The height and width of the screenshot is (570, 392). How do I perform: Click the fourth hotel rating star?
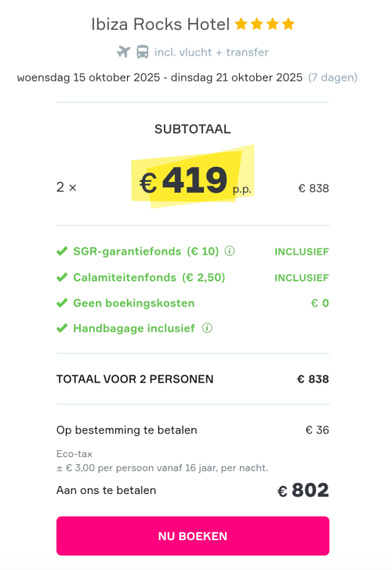tap(289, 24)
